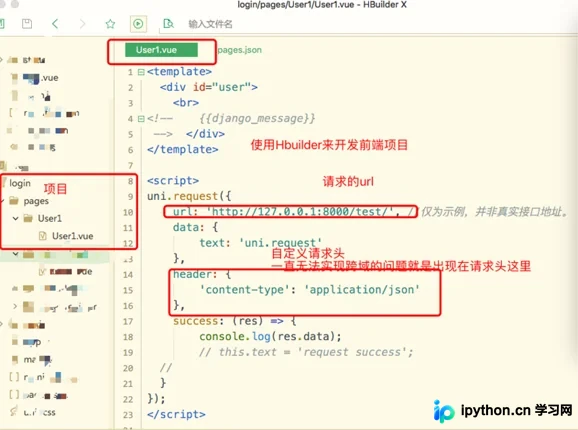Select the uni.css file in tree
The height and width of the screenshot is (430, 578).
[39, 413]
